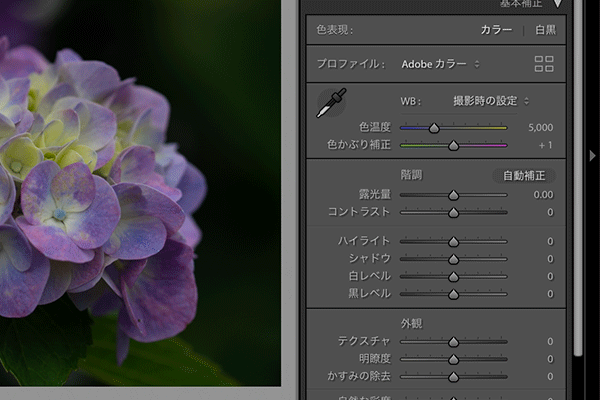
Task: Click the かすみの除去 slider handle
Action: tap(453, 377)
